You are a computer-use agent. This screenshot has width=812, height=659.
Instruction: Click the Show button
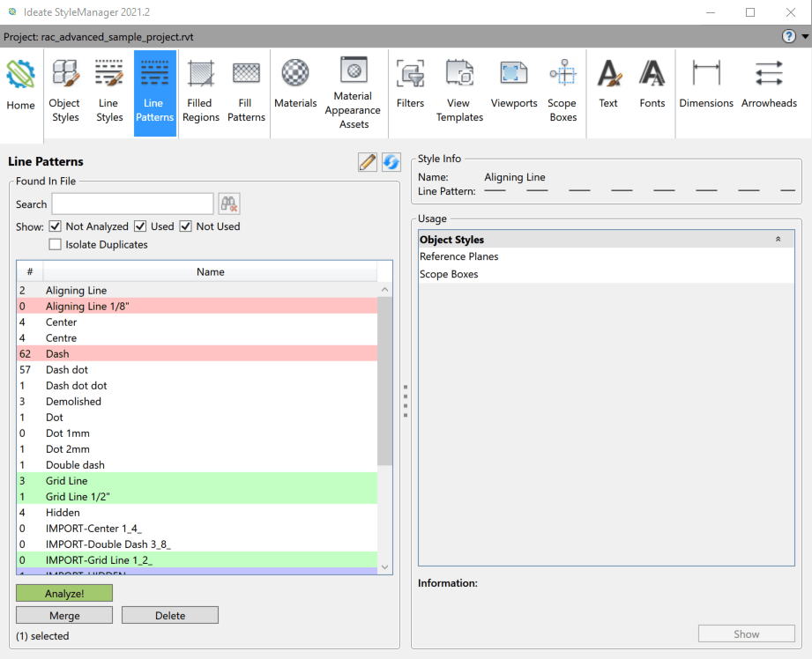click(746, 634)
